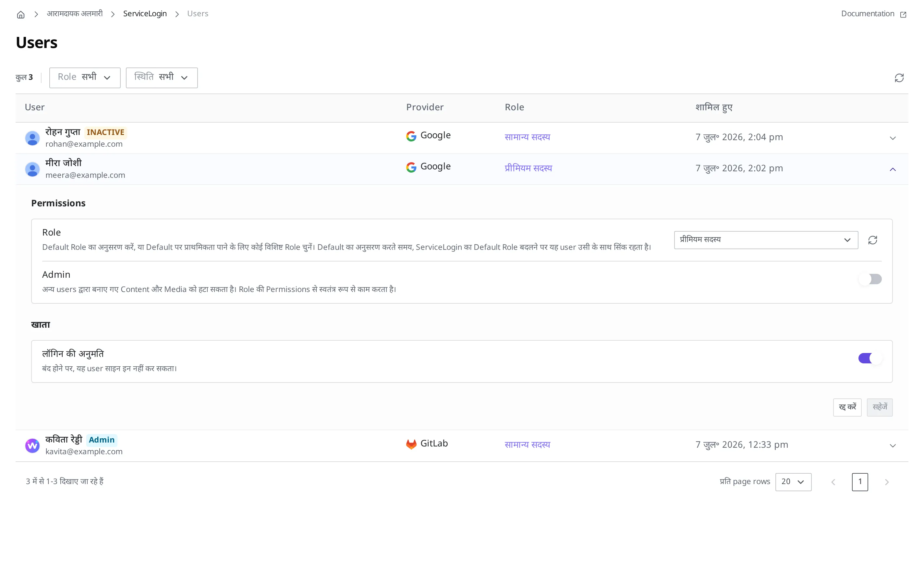This screenshot has width=924, height=584.
Task: Click रोहन गुप्ता's avatar
Action: pos(32,138)
